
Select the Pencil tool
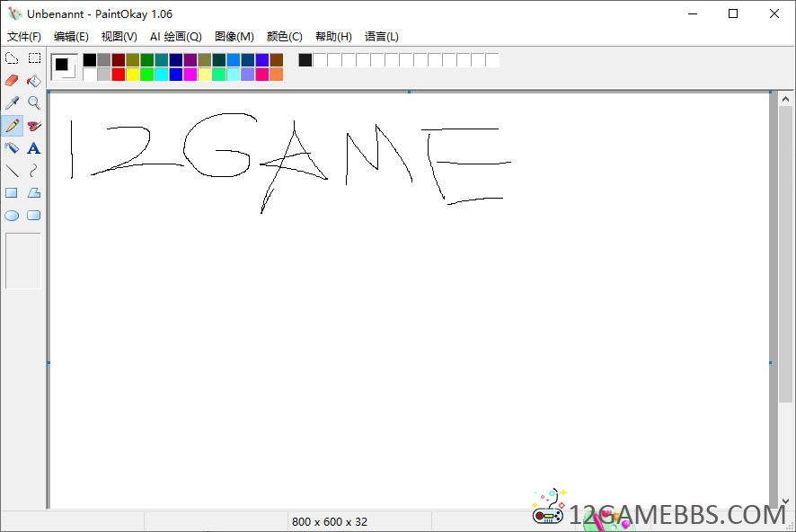pyautogui.click(x=12, y=126)
